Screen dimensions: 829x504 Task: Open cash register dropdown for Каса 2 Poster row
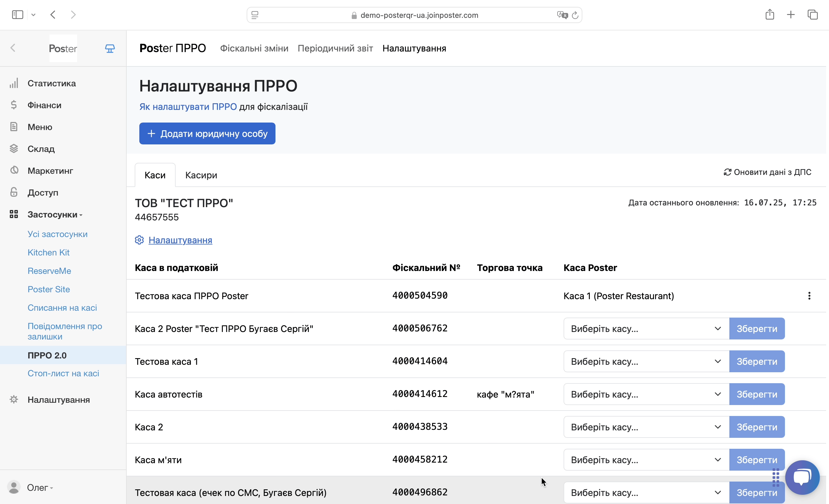pos(646,329)
